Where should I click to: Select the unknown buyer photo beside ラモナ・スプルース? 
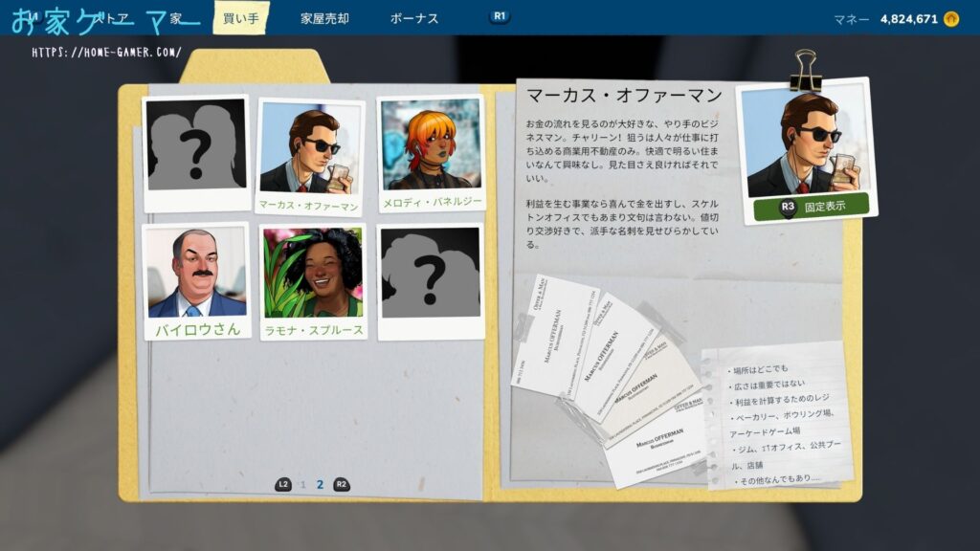(431, 282)
